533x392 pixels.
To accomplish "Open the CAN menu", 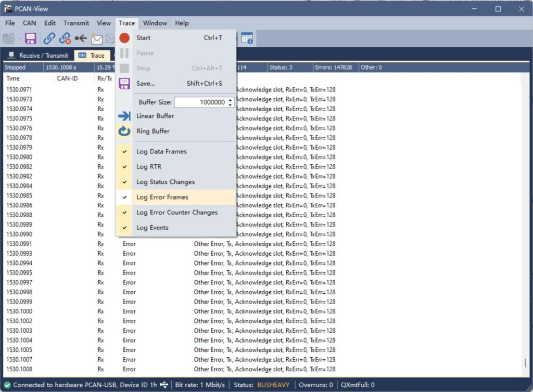I will (x=29, y=23).
